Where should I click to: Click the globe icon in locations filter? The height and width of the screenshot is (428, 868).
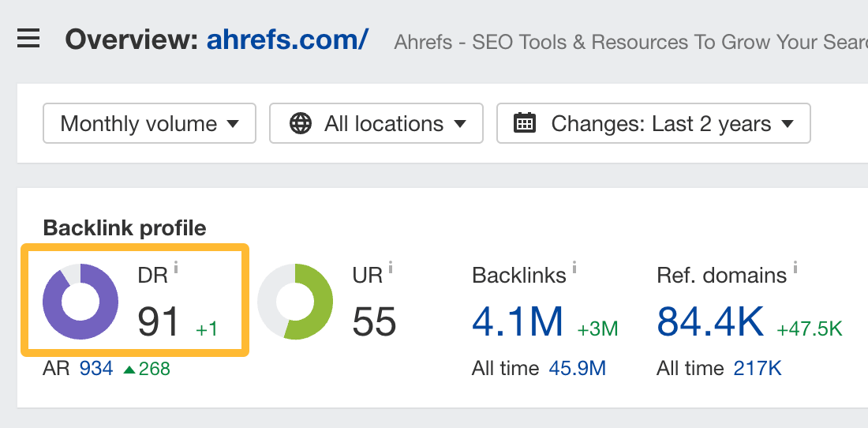(x=300, y=123)
